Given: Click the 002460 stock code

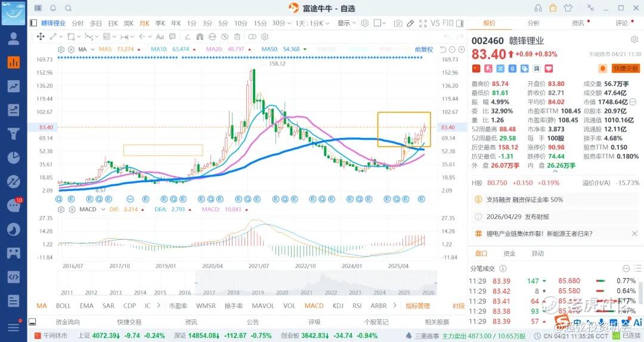Looking at the screenshot, I should (x=488, y=41).
